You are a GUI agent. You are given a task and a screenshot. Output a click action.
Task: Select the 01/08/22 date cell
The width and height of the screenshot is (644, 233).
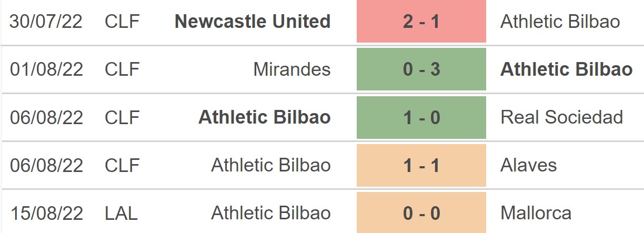click(x=46, y=69)
